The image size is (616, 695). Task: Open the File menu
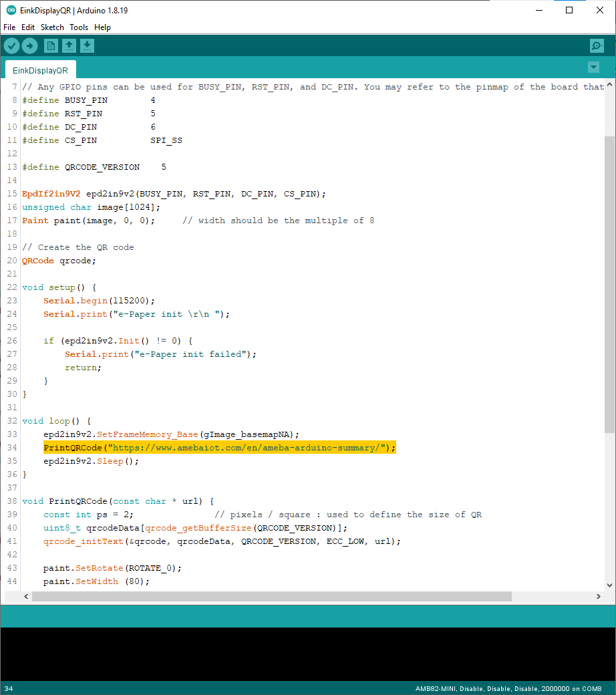(9, 27)
